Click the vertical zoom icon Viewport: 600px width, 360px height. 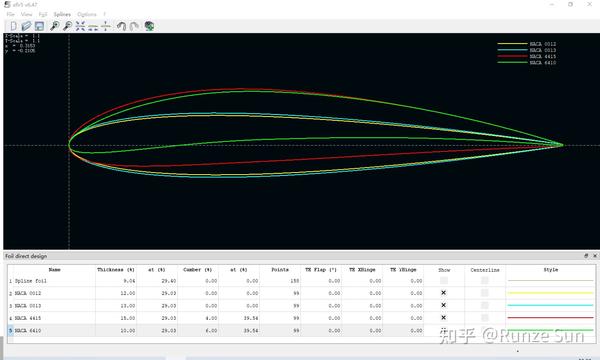tap(106, 26)
